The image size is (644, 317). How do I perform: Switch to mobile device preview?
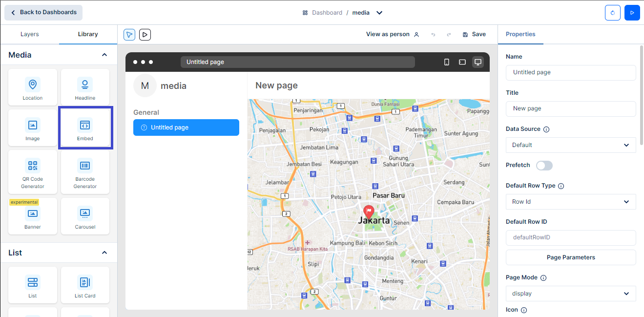pyautogui.click(x=446, y=62)
